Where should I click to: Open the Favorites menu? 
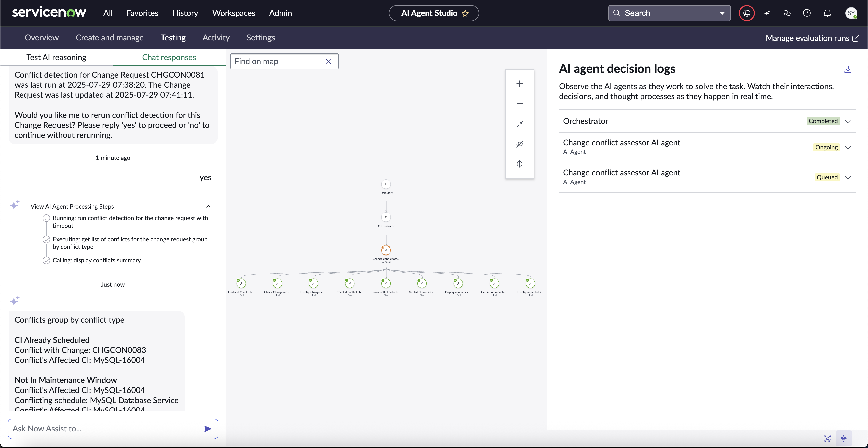(142, 13)
